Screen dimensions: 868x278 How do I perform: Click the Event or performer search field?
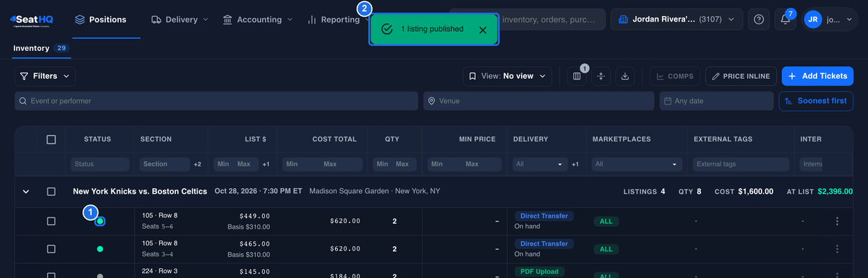coord(217,101)
